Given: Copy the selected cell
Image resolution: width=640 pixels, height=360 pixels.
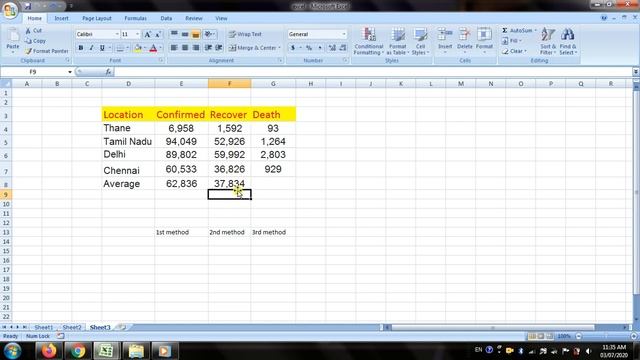Looking at the screenshot, I should click(x=35, y=41).
